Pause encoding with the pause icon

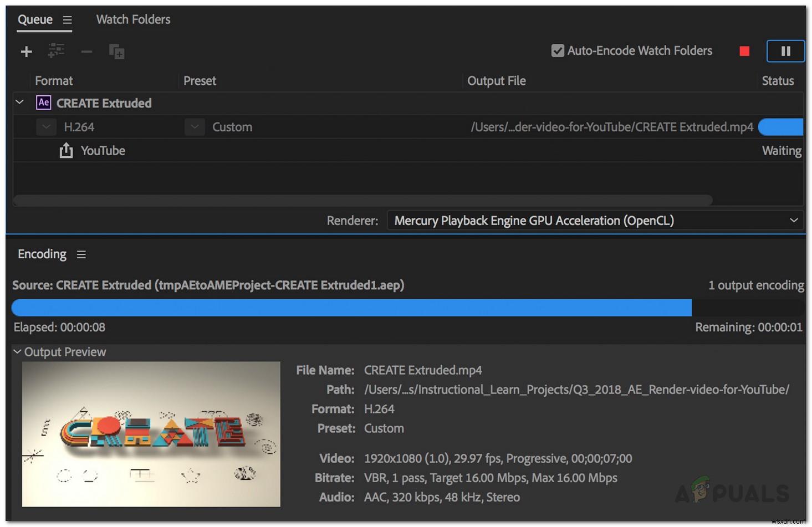(x=785, y=51)
